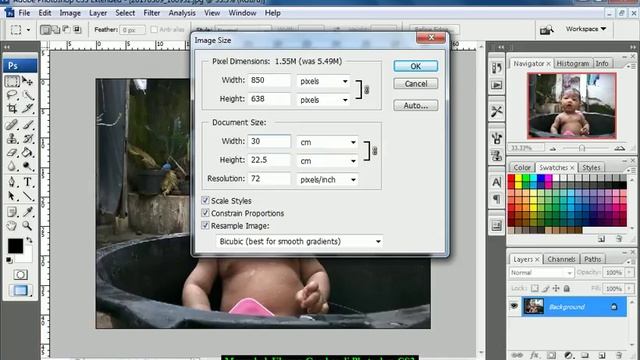Select the Eyedropper tool
The height and width of the screenshot is (360, 640).
[x=27, y=212]
